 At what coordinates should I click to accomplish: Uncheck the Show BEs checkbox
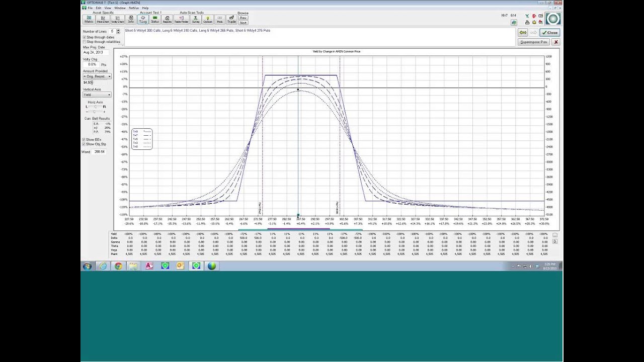pyautogui.click(x=84, y=140)
